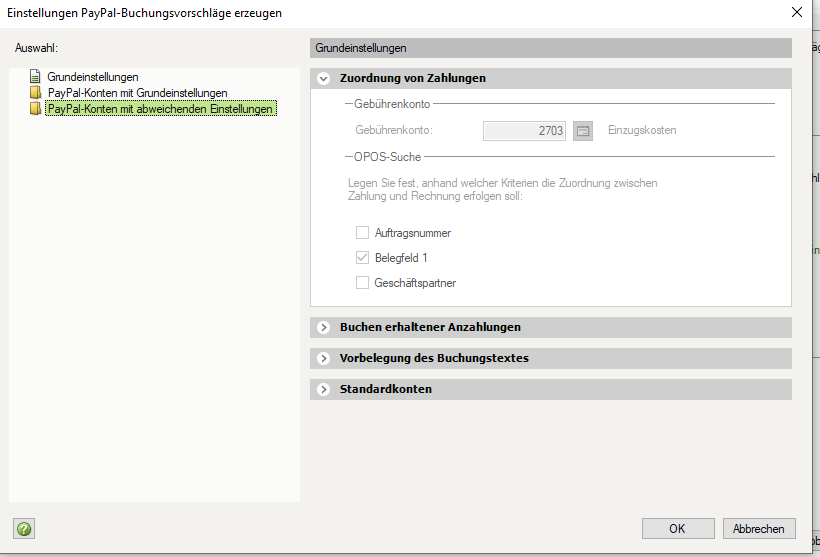Select PayPal-Konten mit abweichenden Einstellungen entry
The width and height of the screenshot is (820, 557).
pos(160,109)
